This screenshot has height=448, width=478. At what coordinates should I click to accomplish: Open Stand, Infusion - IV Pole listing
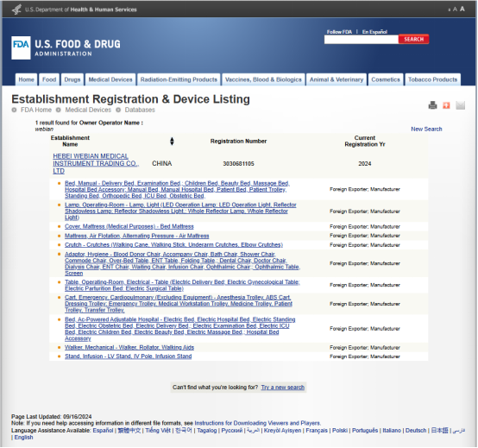click(129, 357)
